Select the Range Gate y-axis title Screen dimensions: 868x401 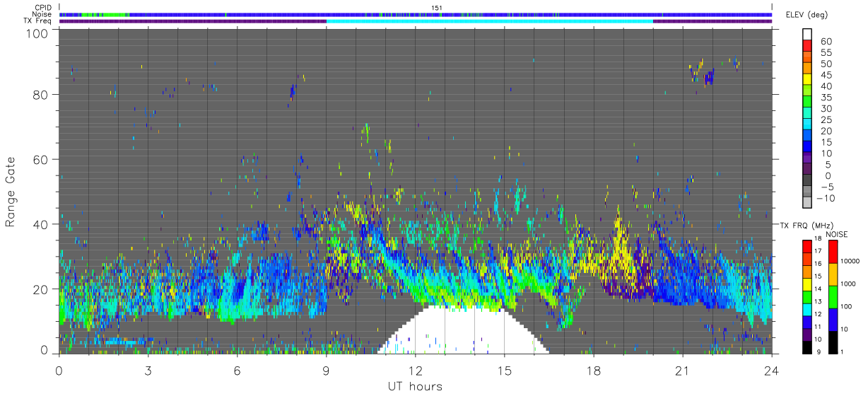pos(11,192)
